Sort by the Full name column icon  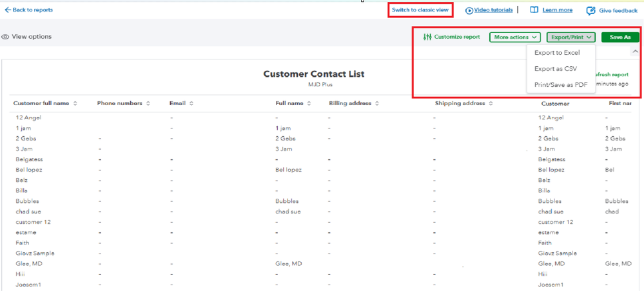pos(309,103)
